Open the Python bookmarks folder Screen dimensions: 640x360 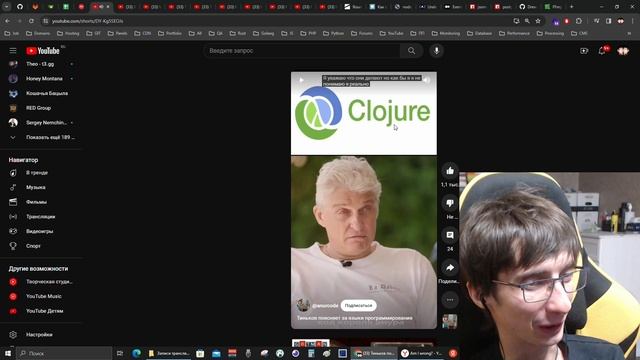(x=333, y=33)
